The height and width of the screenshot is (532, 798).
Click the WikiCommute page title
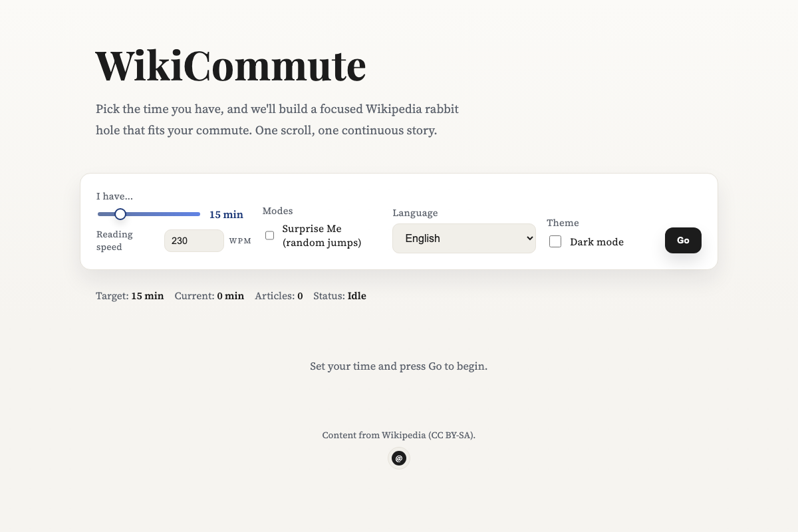point(231,65)
